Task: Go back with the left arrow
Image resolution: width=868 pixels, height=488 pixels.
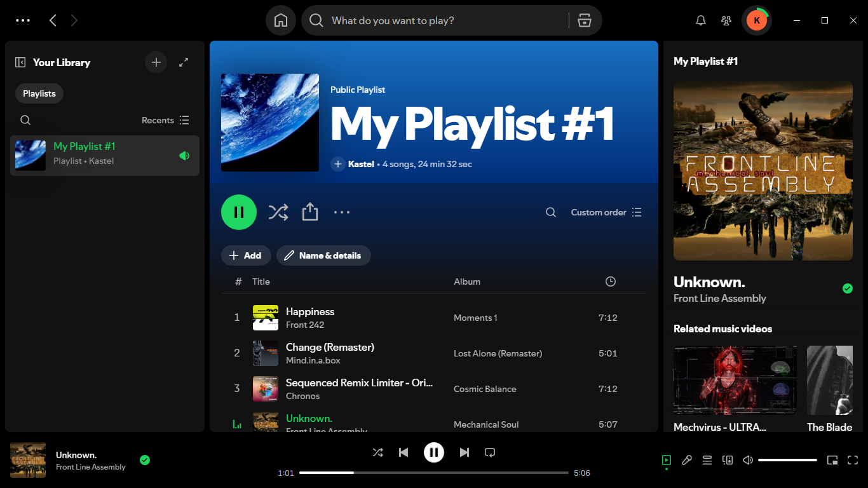Action: [53, 20]
